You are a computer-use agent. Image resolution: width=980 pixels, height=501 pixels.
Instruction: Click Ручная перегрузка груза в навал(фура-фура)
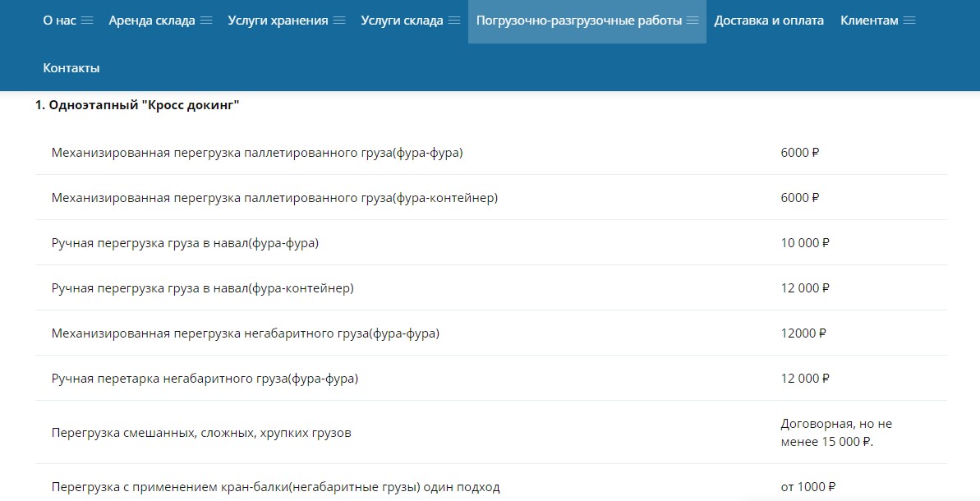[x=185, y=243]
